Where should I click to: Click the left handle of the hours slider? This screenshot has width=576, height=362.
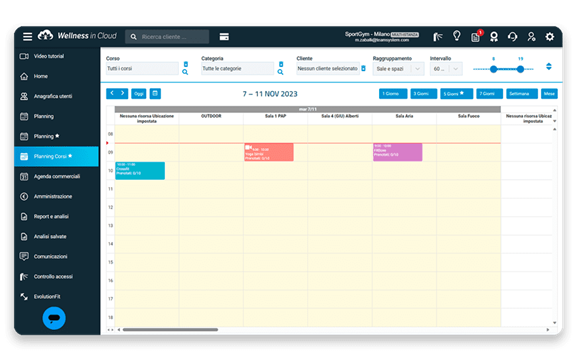(494, 69)
